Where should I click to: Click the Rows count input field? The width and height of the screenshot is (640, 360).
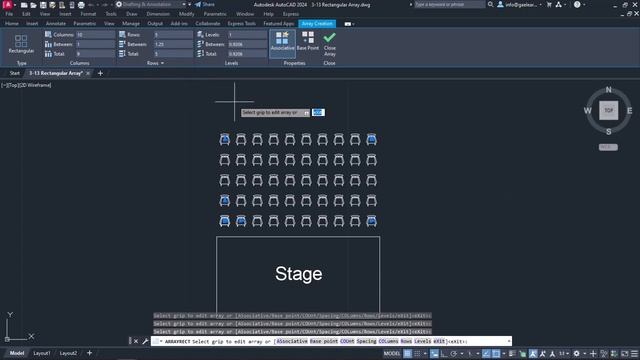173,35
